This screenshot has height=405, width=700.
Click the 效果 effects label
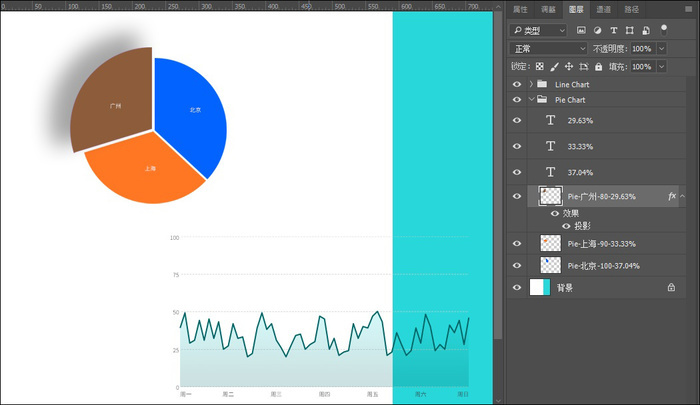pos(571,213)
